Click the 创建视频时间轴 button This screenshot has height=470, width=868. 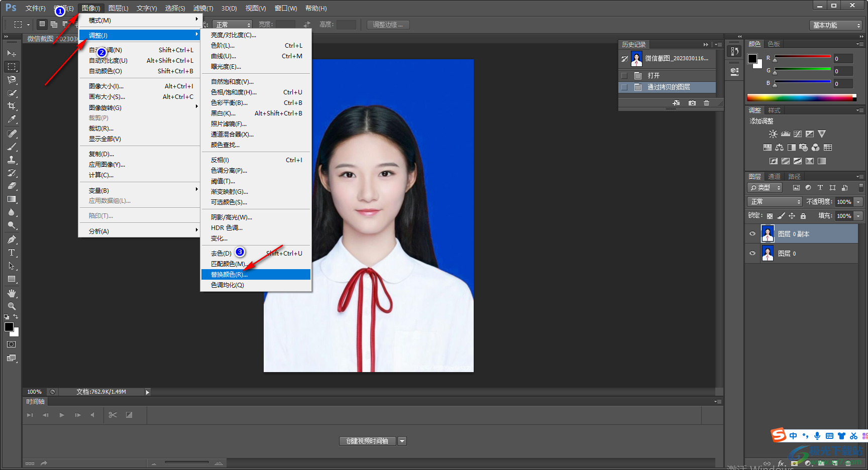[x=367, y=441]
